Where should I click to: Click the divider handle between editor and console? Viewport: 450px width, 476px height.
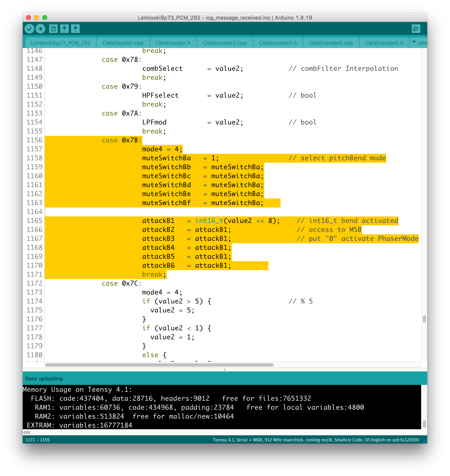pyautogui.click(x=225, y=370)
